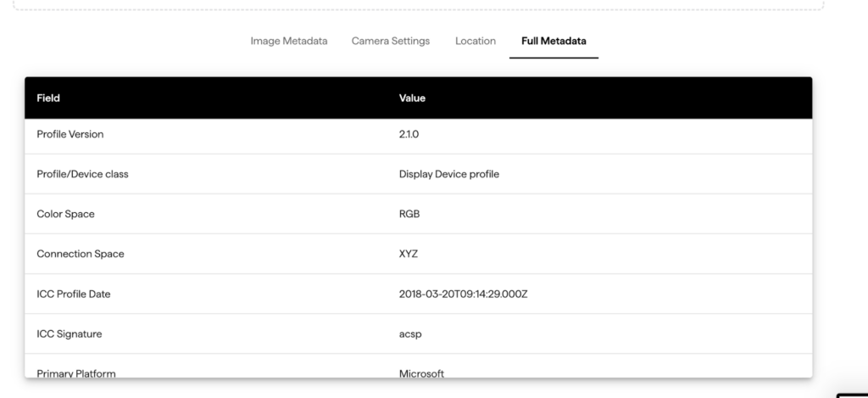
Task: Click the XYZ connection space value
Action: (x=409, y=254)
